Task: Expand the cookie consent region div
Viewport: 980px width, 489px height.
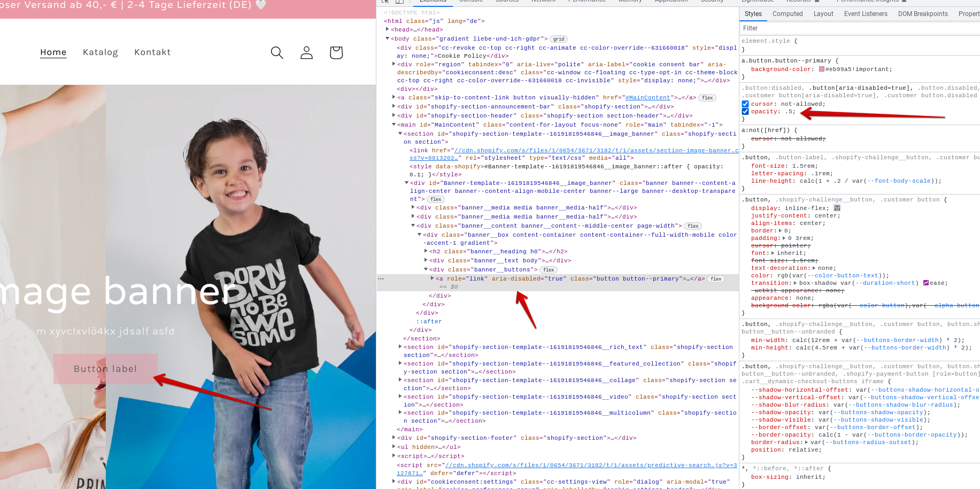Action: tap(394, 64)
